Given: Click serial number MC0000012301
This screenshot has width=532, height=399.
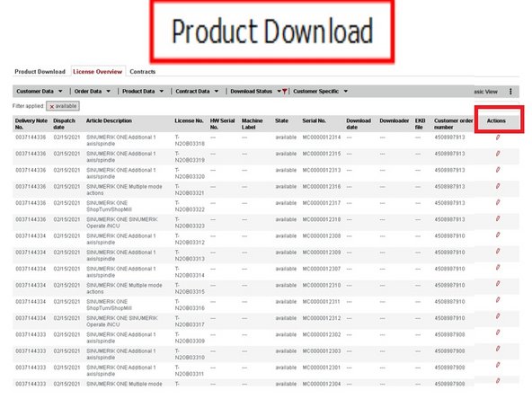Looking at the screenshot, I should tap(322, 368).
